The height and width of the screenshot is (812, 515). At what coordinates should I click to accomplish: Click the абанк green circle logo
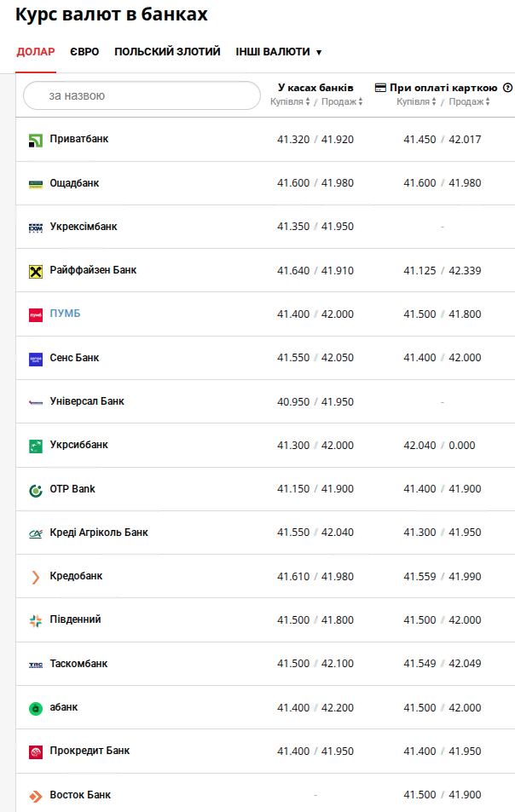tap(35, 708)
